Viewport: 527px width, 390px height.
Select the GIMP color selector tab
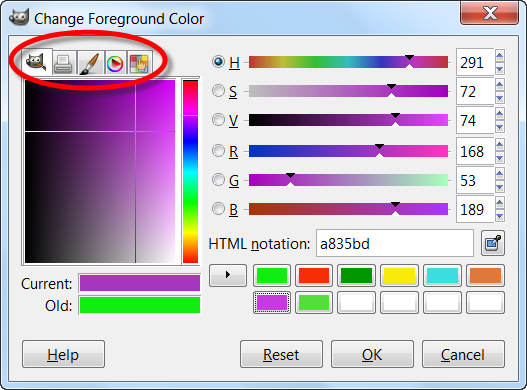click(37, 63)
